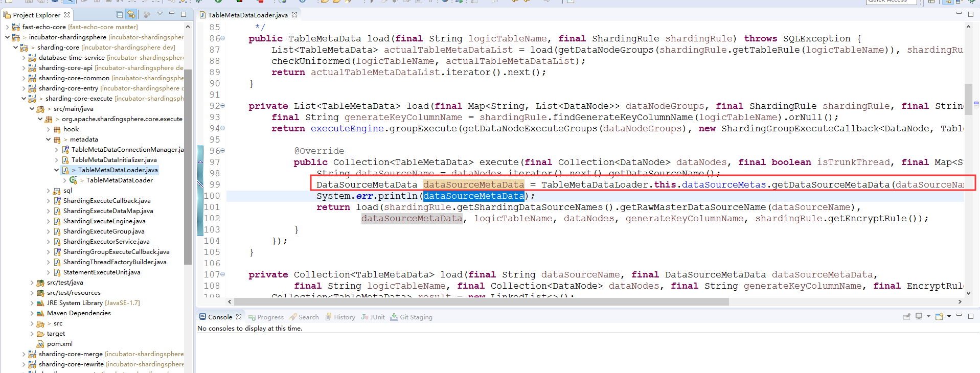Fold the method at line 107
The image size is (980, 373).
[223, 274]
